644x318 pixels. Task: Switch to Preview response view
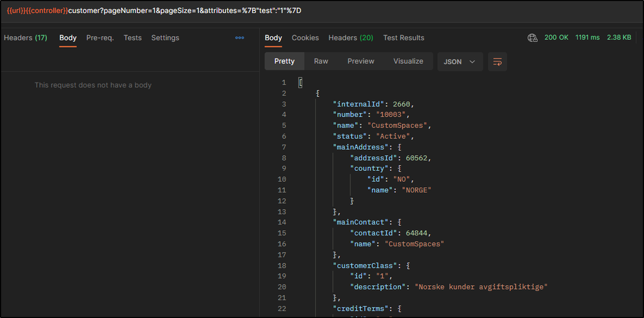pyautogui.click(x=361, y=61)
